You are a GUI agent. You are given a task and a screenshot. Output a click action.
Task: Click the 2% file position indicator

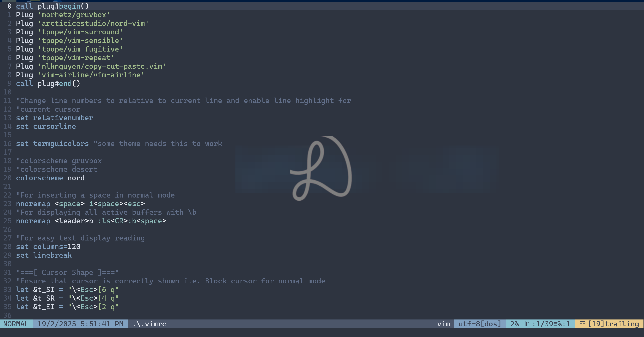[x=514, y=324]
